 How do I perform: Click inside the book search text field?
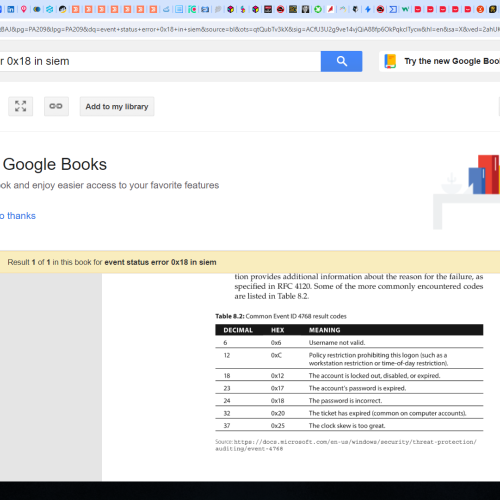[160, 61]
